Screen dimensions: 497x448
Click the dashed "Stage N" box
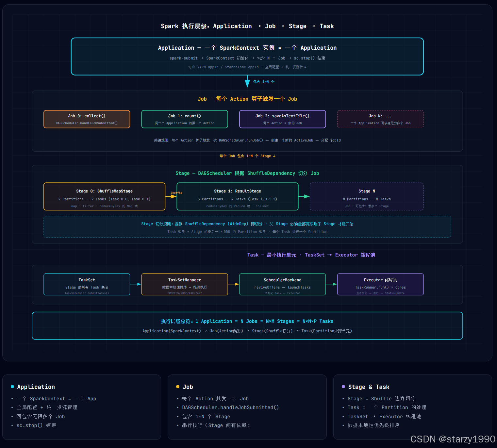point(367,196)
